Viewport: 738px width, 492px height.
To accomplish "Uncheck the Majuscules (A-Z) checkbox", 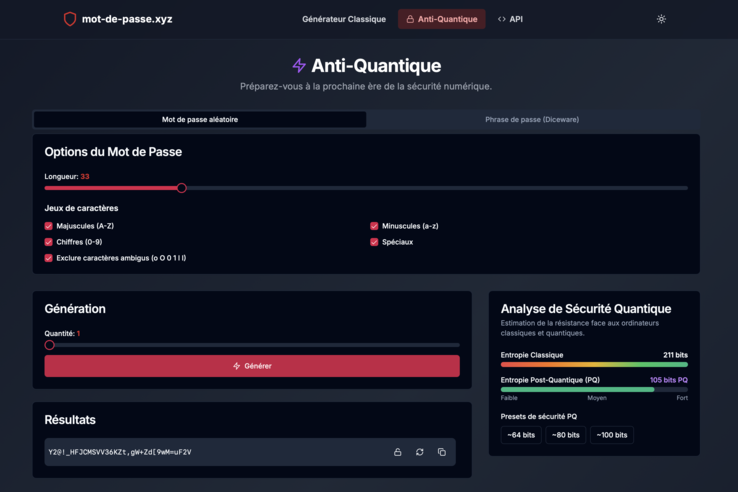I will pyautogui.click(x=49, y=226).
